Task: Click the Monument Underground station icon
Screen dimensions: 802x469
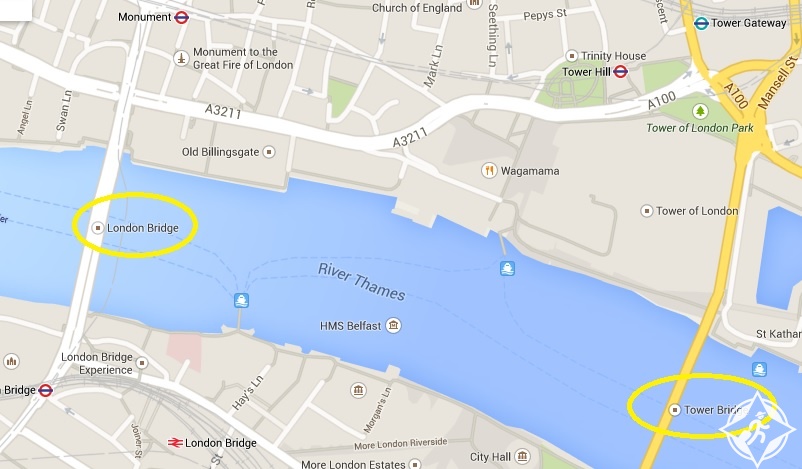Action: coord(181,17)
